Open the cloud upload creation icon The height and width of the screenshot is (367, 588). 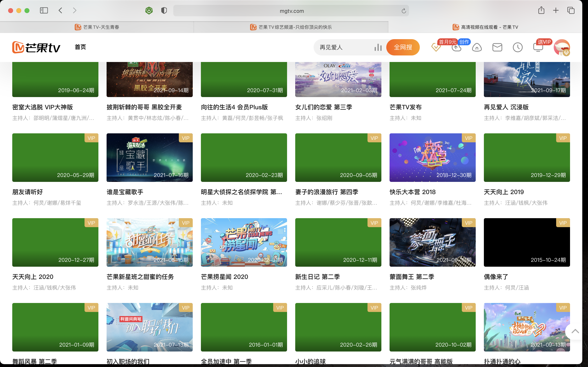(456, 48)
